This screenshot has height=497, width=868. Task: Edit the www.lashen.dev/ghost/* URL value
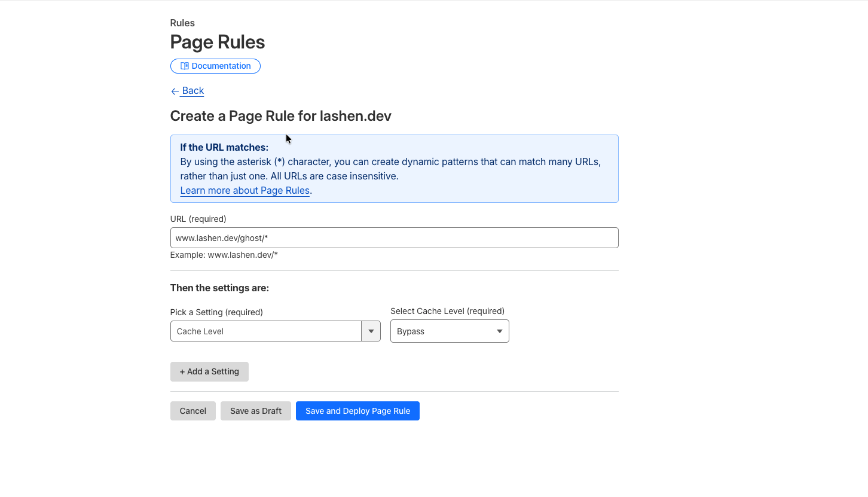394,237
